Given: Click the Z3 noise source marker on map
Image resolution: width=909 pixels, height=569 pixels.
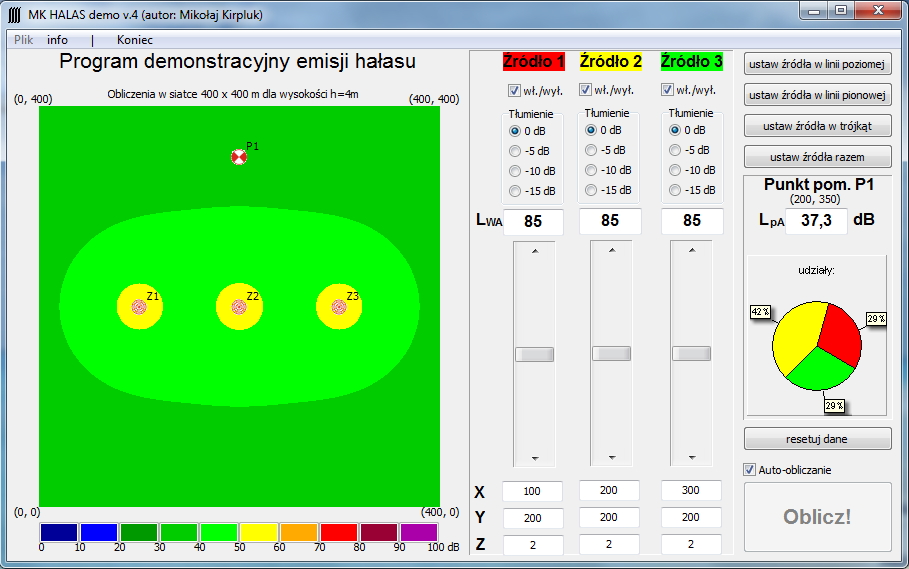Looking at the screenshot, I should tap(339, 307).
